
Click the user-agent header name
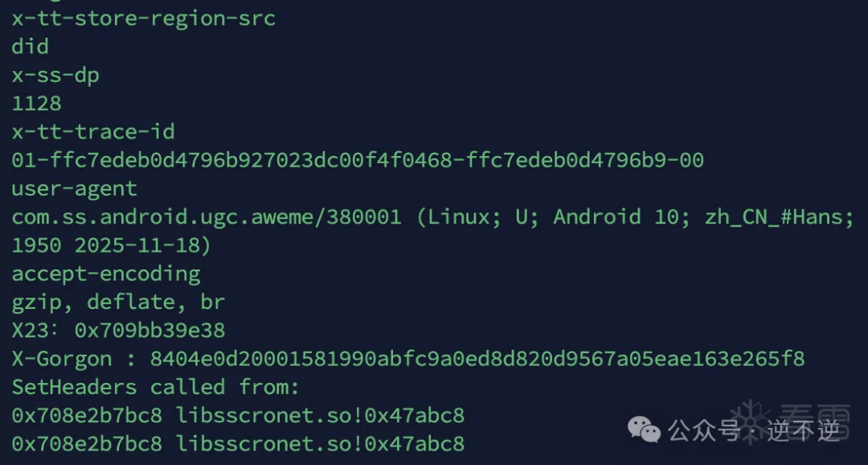point(74,188)
